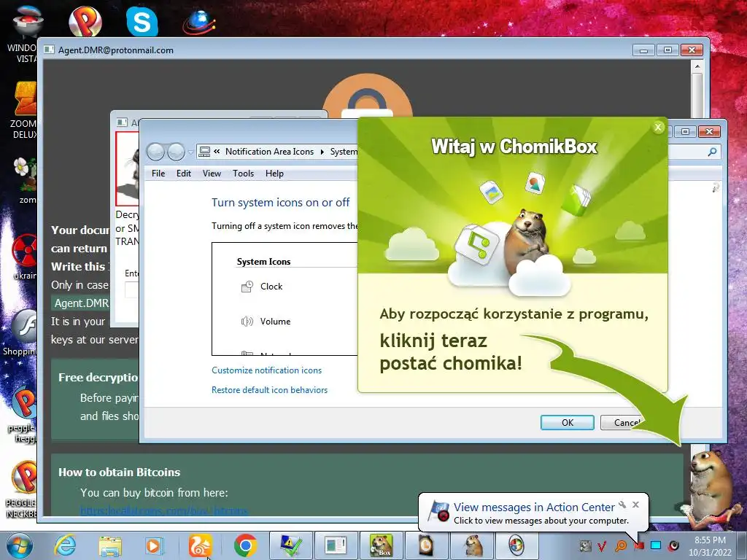747x560 pixels.
Task: Click the ChomikBox hamster character on desktop
Action: click(x=711, y=490)
